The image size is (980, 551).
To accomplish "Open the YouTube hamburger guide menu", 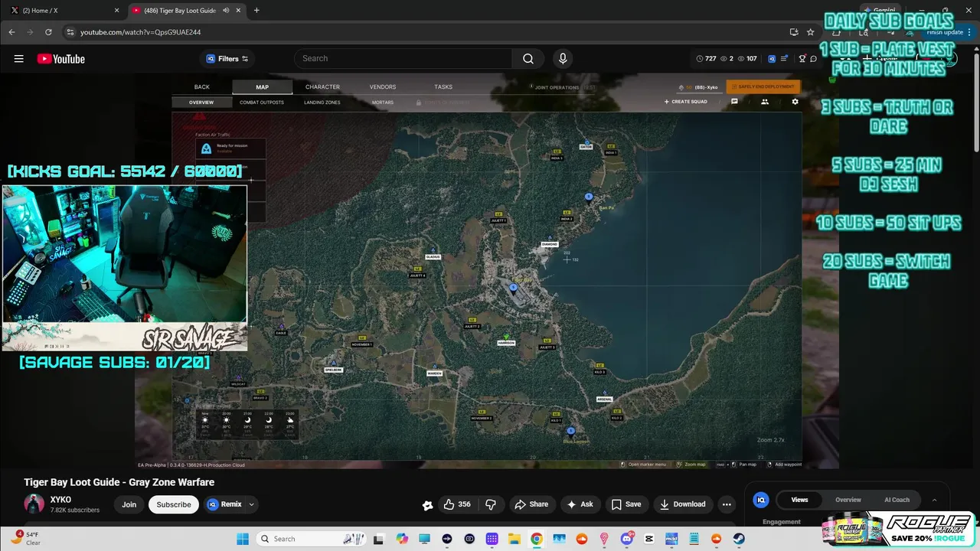I will coord(18,59).
